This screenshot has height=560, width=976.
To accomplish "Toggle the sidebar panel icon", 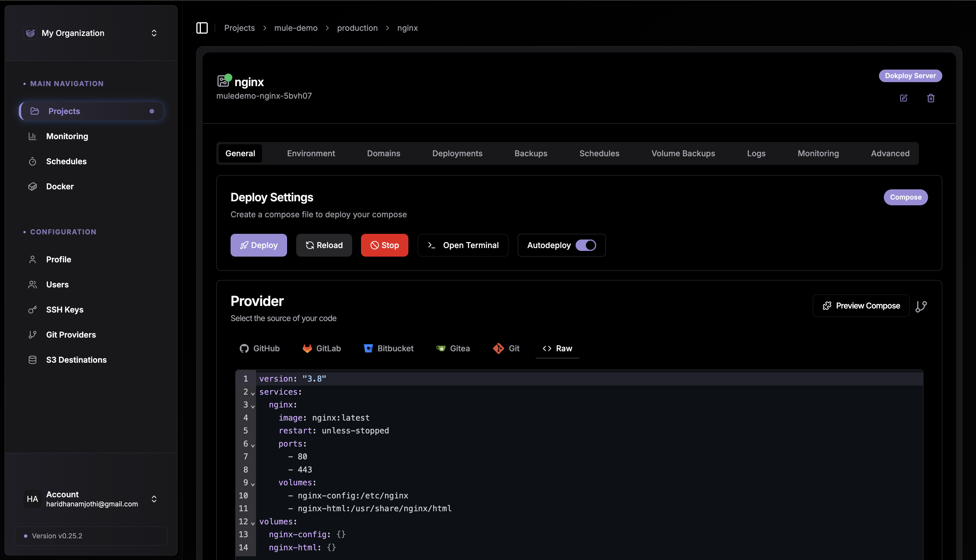I will point(202,28).
